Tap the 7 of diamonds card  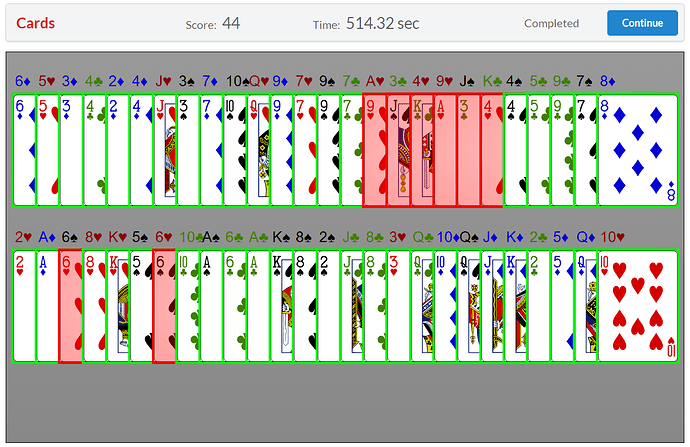tap(212, 150)
